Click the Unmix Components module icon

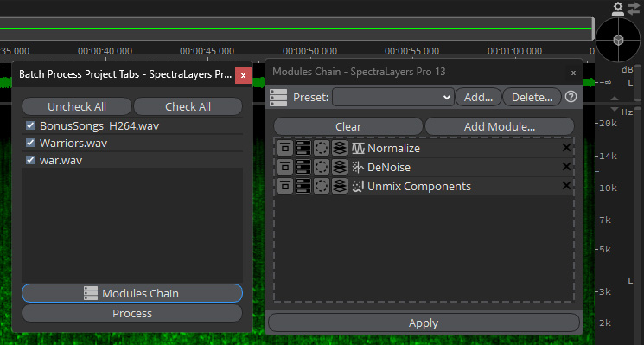click(358, 187)
